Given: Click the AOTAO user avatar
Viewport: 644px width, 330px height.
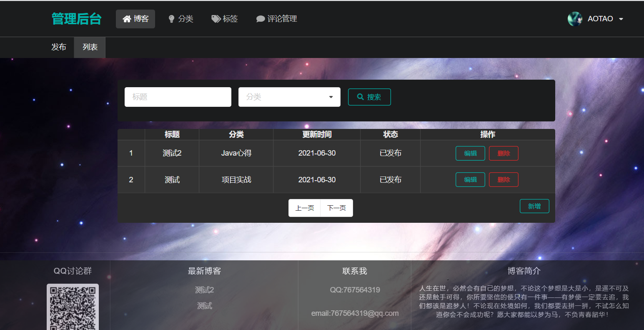Looking at the screenshot, I should [x=575, y=19].
